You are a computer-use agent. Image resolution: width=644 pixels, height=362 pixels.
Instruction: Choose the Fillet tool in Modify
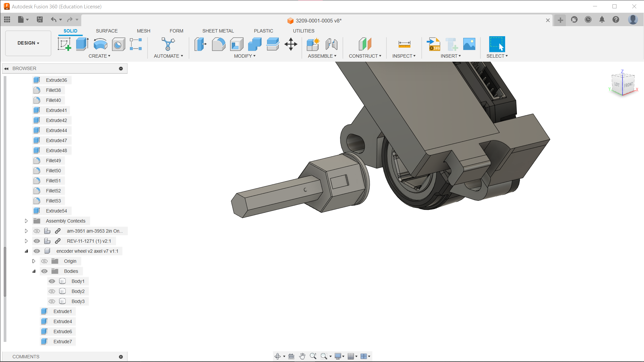pos(218,44)
